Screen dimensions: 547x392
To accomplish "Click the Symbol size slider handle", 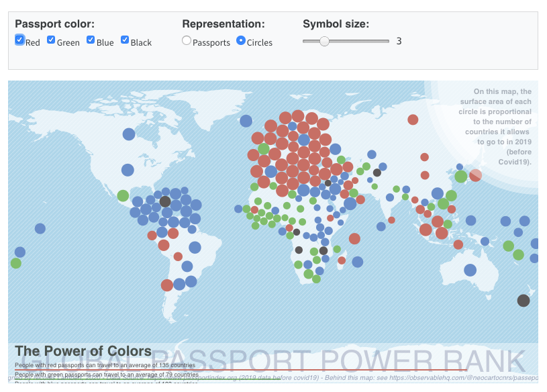I will 324,41.
